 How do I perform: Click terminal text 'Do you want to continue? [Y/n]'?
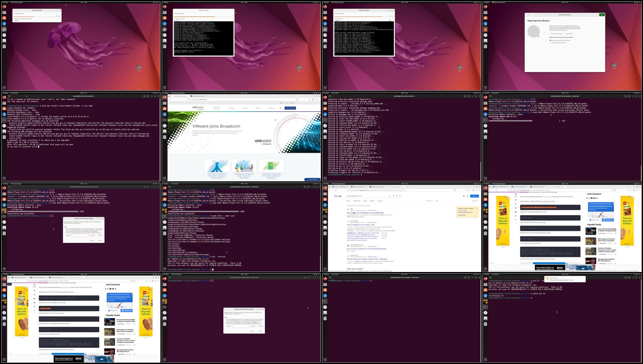click(22, 147)
